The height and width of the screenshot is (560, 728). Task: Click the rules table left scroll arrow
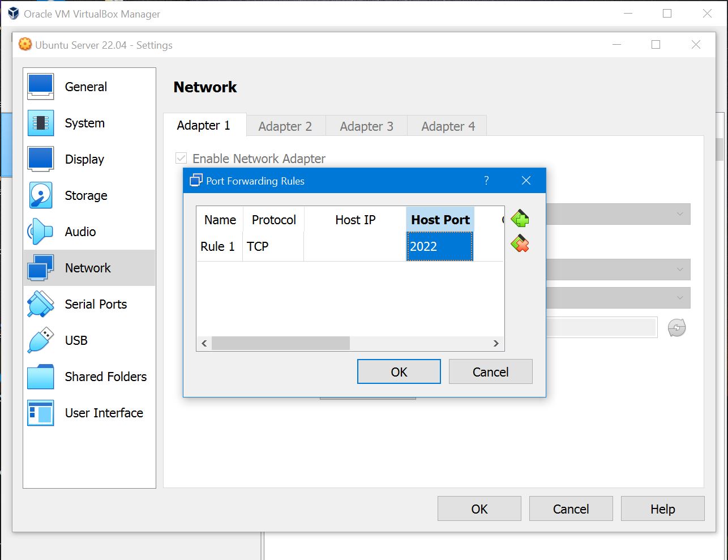[204, 343]
